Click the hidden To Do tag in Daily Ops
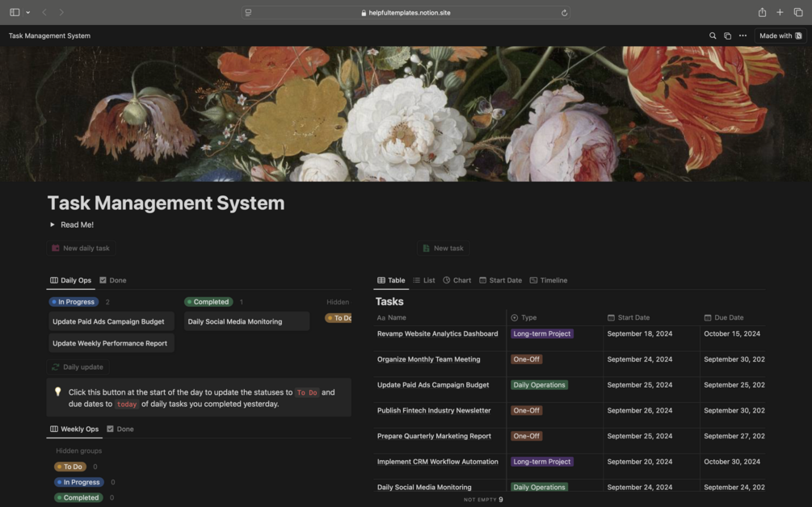The width and height of the screenshot is (812, 507). point(339,318)
